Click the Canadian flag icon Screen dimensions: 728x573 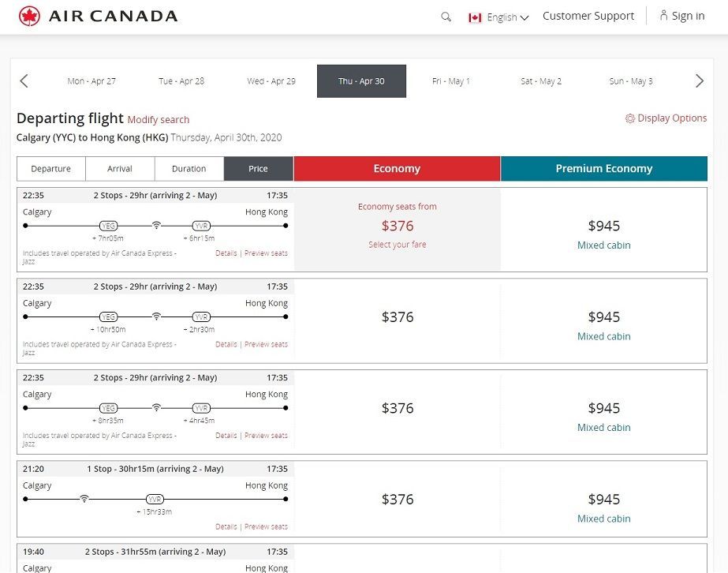[x=475, y=17]
